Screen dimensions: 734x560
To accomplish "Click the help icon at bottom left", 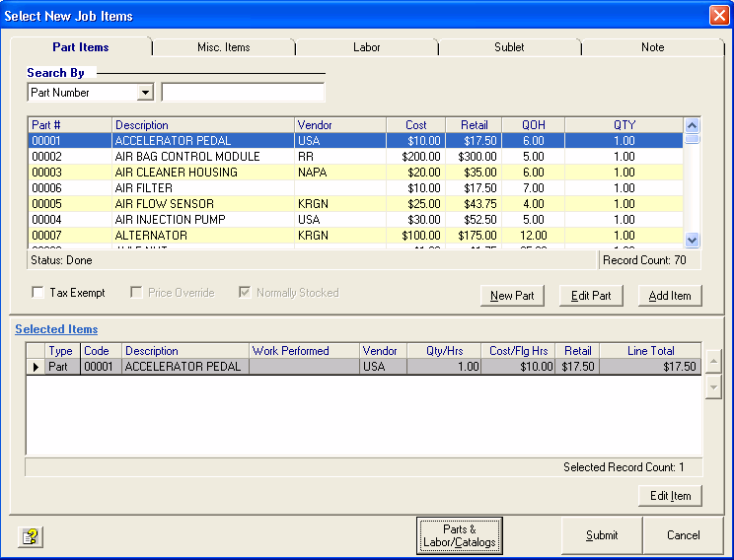I will coord(33,536).
